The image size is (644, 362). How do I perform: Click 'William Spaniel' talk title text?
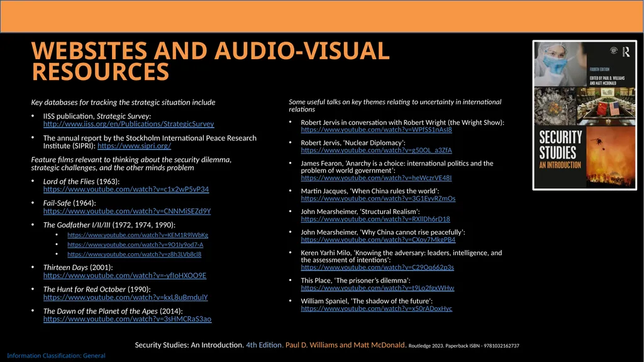pos(367,301)
